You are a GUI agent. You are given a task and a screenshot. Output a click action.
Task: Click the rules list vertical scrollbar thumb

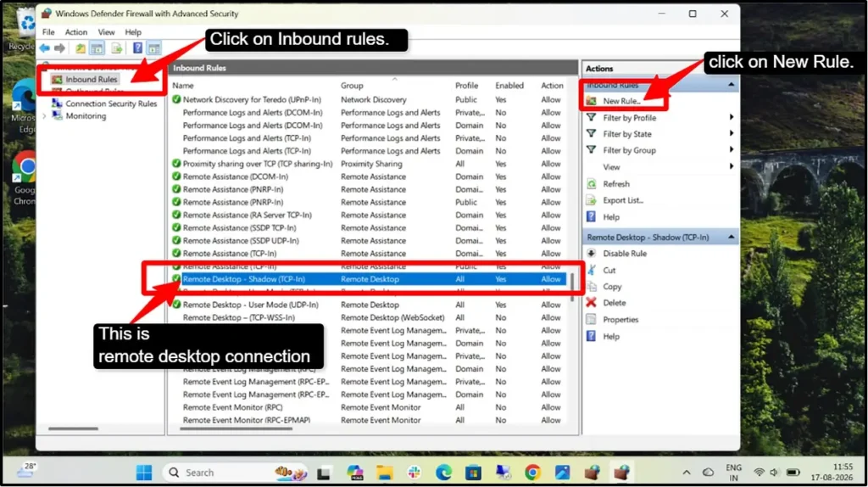[572, 287]
